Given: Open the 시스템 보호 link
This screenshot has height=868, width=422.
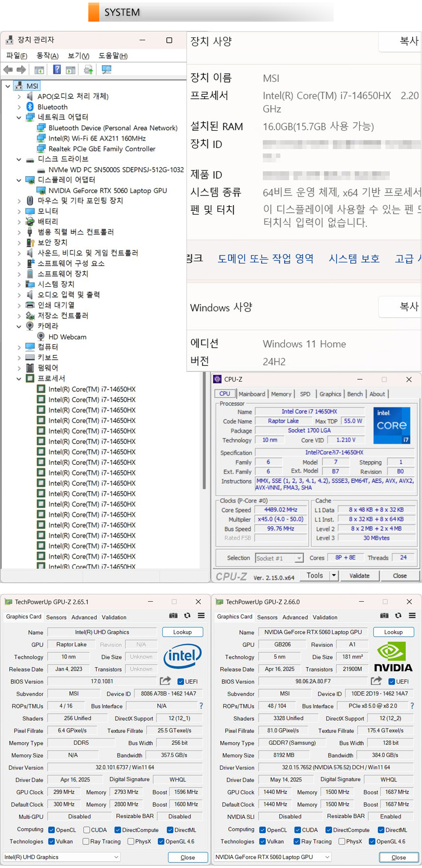Looking at the screenshot, I should pyautogui.click(x=354, y=259).
